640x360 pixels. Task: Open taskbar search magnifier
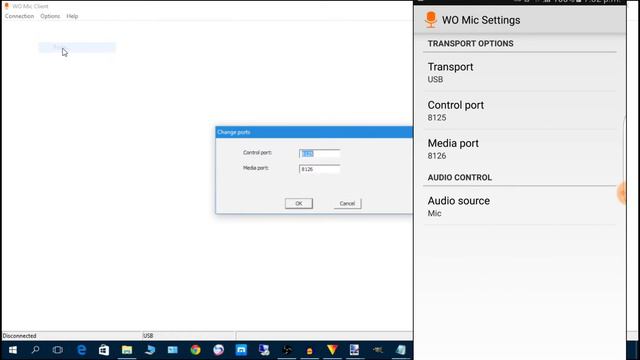[36, 350]
